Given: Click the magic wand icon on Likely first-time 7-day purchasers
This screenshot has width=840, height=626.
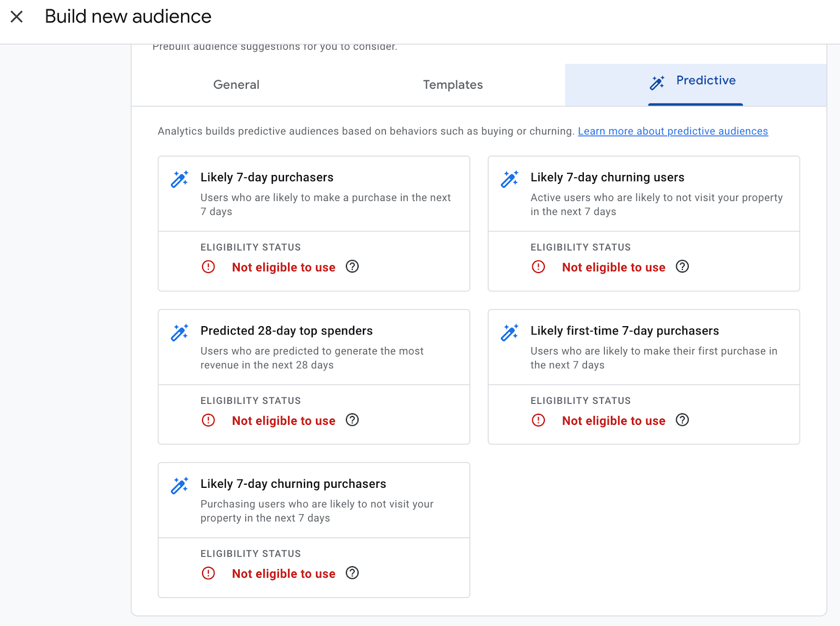Looking at the screenshot, I should coord(509,332).
